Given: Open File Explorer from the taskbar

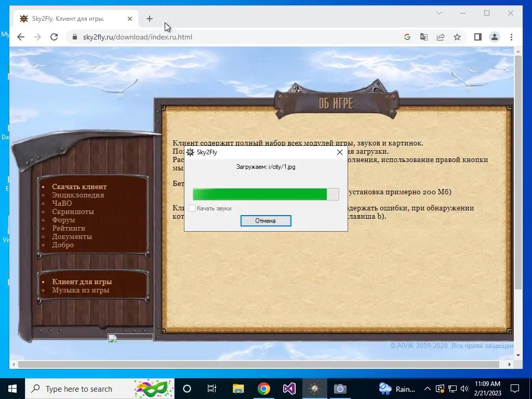Looking at the screenshot, I should 238,389.
